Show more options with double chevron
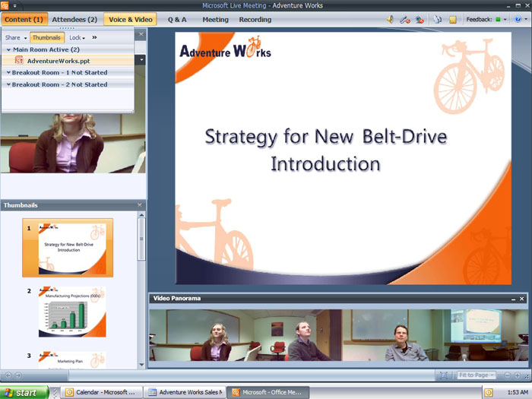Viewport: 532px width, 399px height. tap(94, 37)
